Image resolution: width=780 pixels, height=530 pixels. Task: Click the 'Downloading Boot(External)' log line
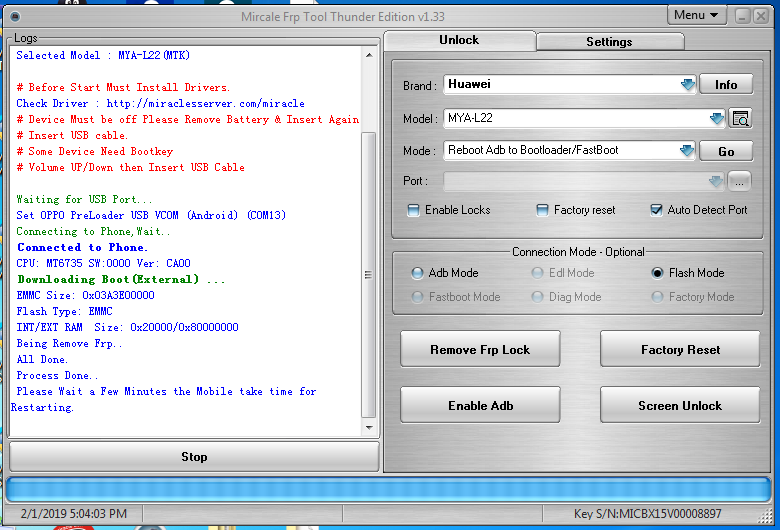click(121, 279)
